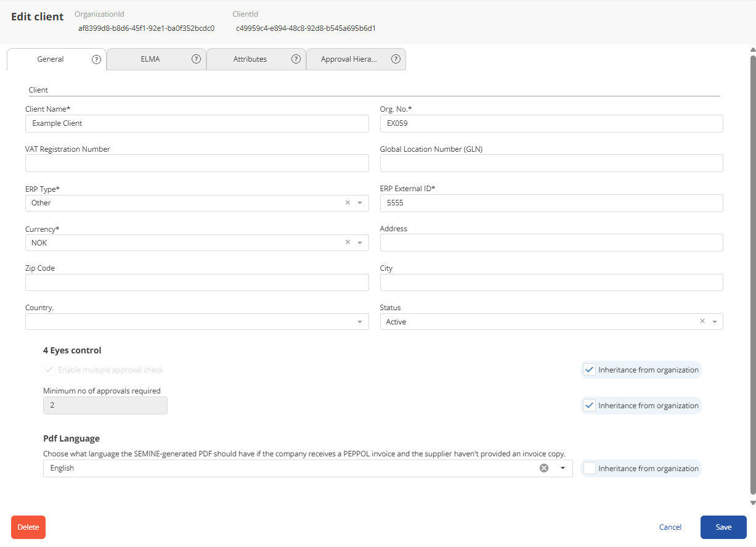The image size is (756, 547).
Task: Click the Save button
Action: coord(723,527)
